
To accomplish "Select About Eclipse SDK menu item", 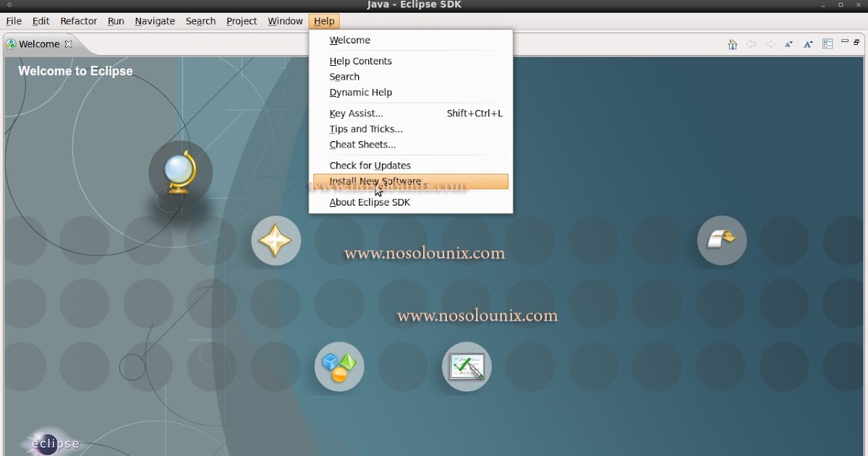I will [370, 203].
